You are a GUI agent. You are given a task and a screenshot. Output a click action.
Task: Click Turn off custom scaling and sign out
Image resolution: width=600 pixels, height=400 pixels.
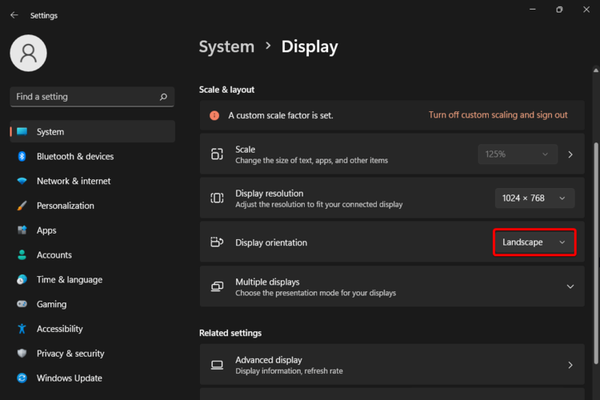(498, 115)
